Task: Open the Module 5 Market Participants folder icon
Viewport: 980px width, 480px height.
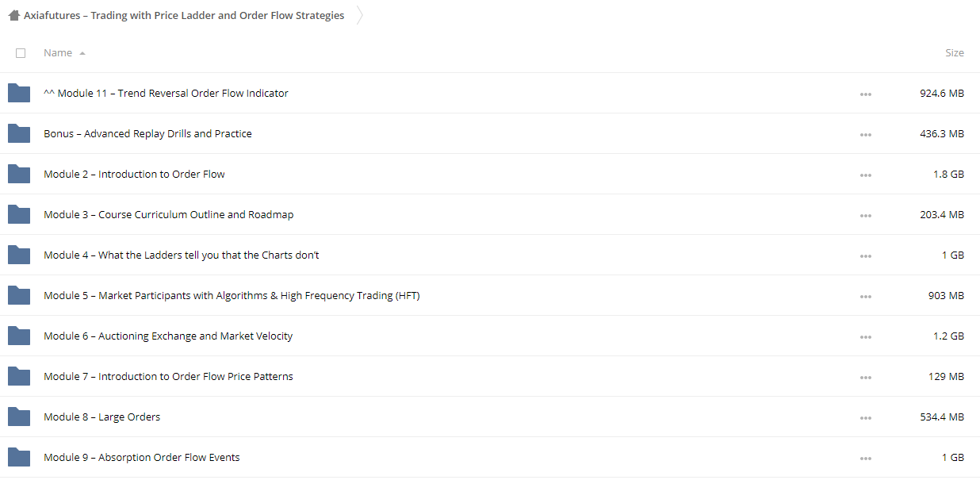Action: click(19, 296)
